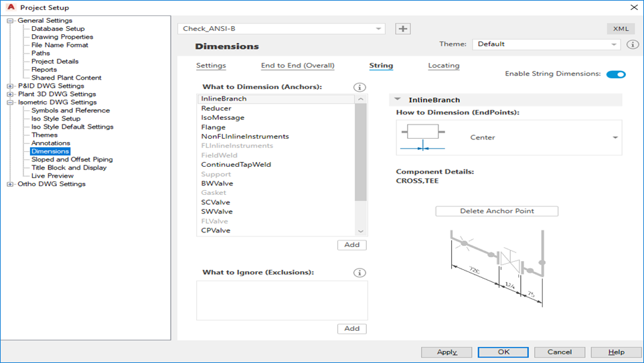The image size is (644, 363).
Task: Open the Center endpoint dropdown arrow
Action: [615, 137]
